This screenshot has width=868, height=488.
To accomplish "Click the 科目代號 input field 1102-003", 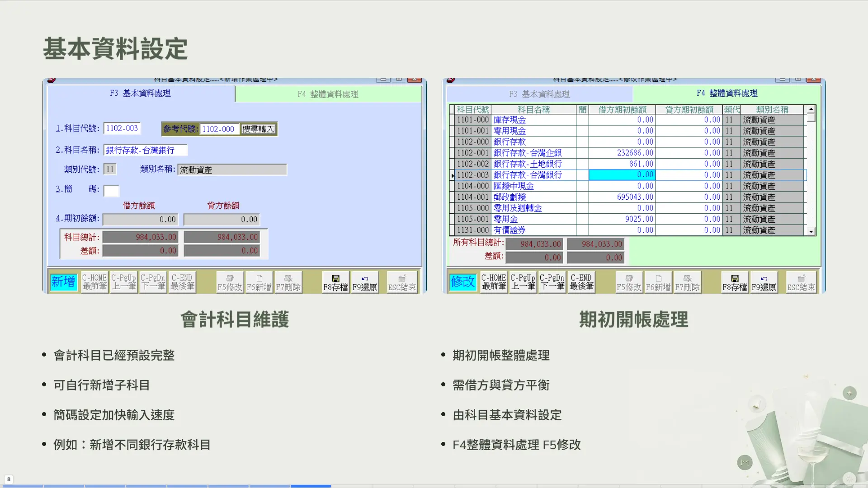I will click(122, 128).
